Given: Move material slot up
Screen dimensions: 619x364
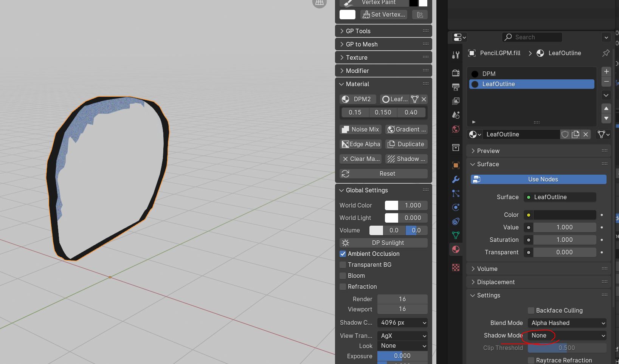Looking at the screenshot, I should pyautogui.click(x=606, y=108).
